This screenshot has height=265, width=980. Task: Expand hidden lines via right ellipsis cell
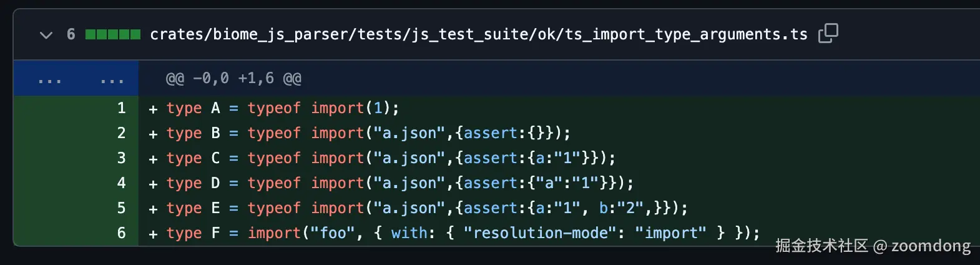[x=112, y=79]
